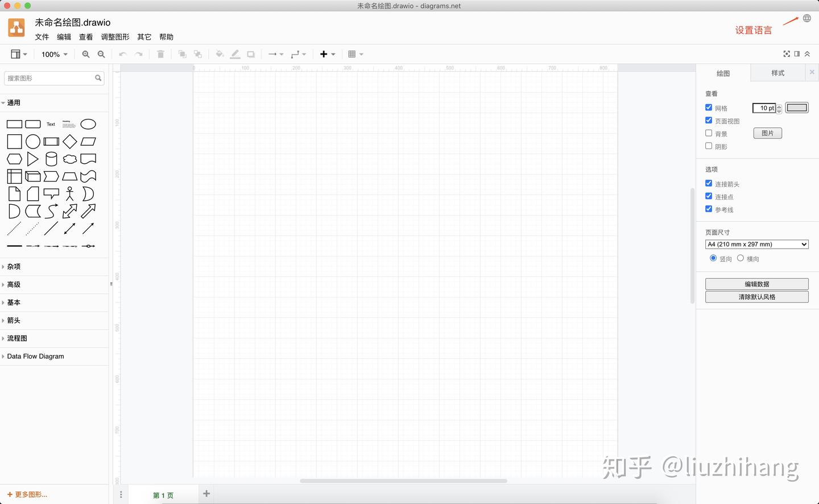Enable the 背景 background checkbox
This screenshot has height=504, width=819.
point(709,133)
